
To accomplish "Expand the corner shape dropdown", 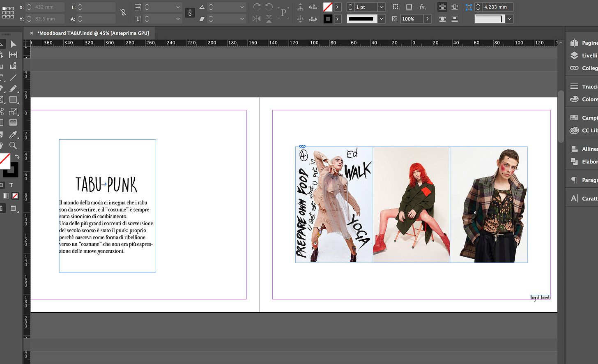I will click(509, 19).
